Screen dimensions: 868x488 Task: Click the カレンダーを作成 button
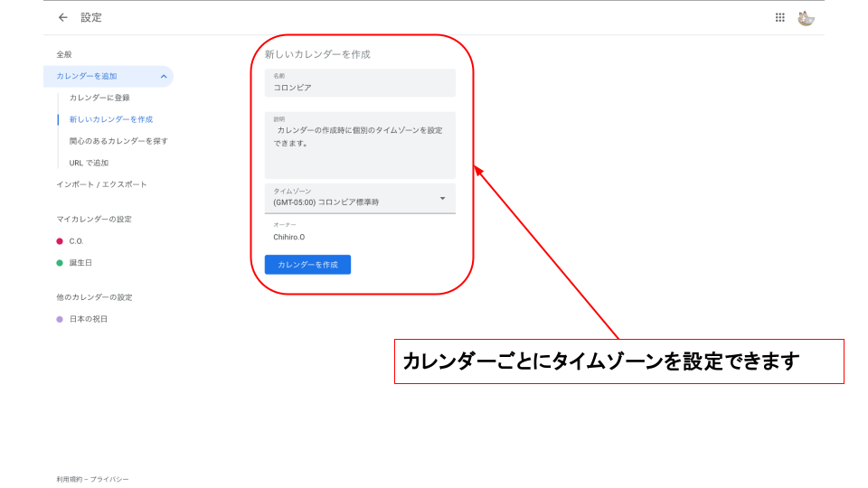[x=307, y=265]
